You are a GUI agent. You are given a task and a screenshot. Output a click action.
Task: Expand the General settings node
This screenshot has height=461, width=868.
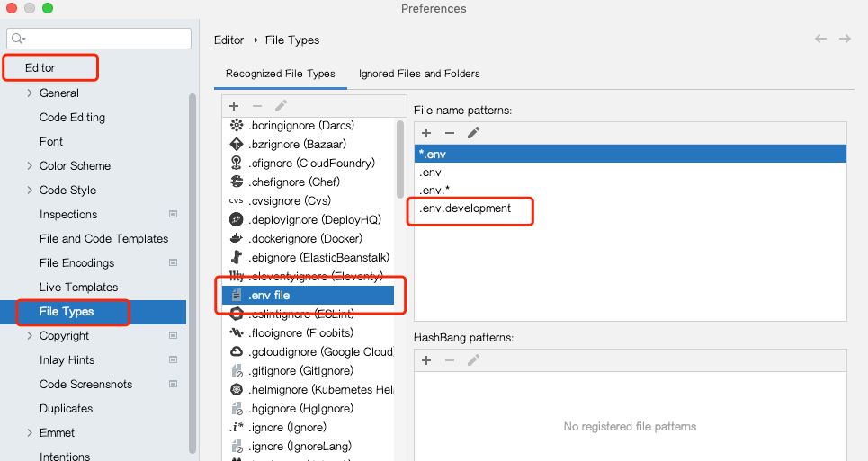[x=30, y=93]
